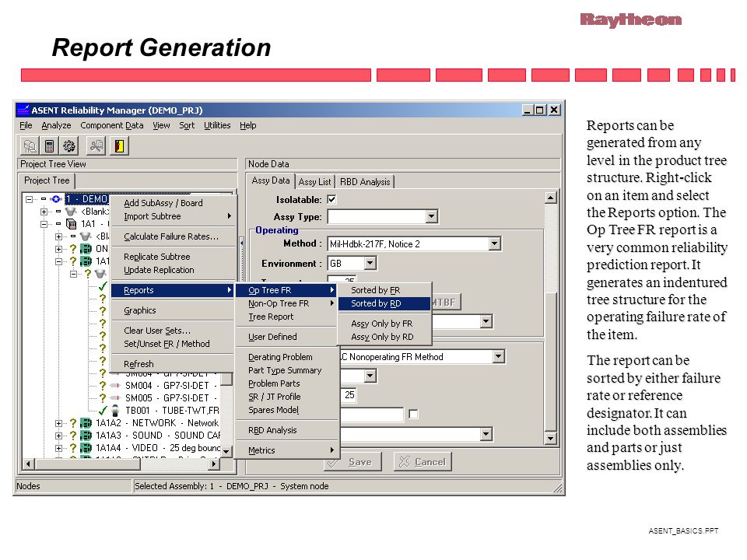Select the Project Tree tab
Screen dimensions: 747x560
coord(47,180)
